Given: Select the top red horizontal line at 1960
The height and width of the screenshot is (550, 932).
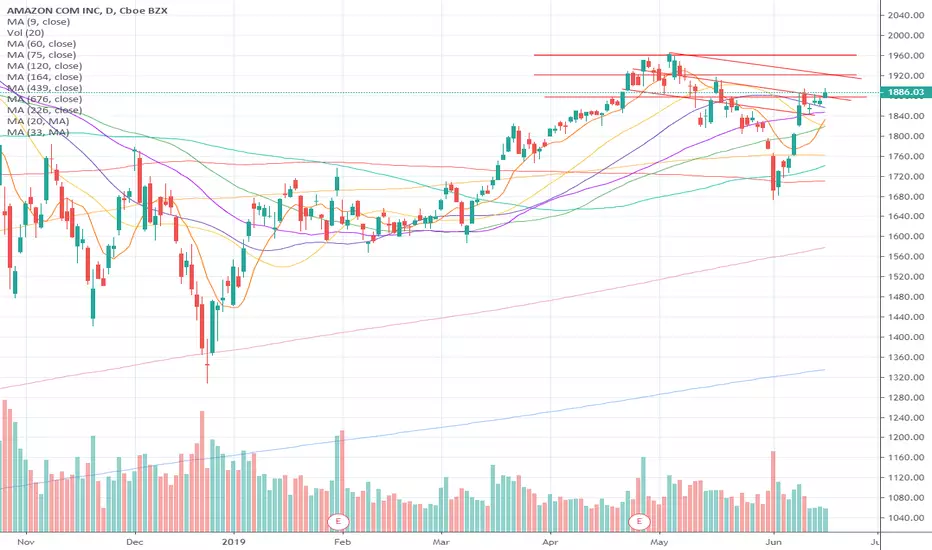Looking at the screenshot, I should click(695, 55).
